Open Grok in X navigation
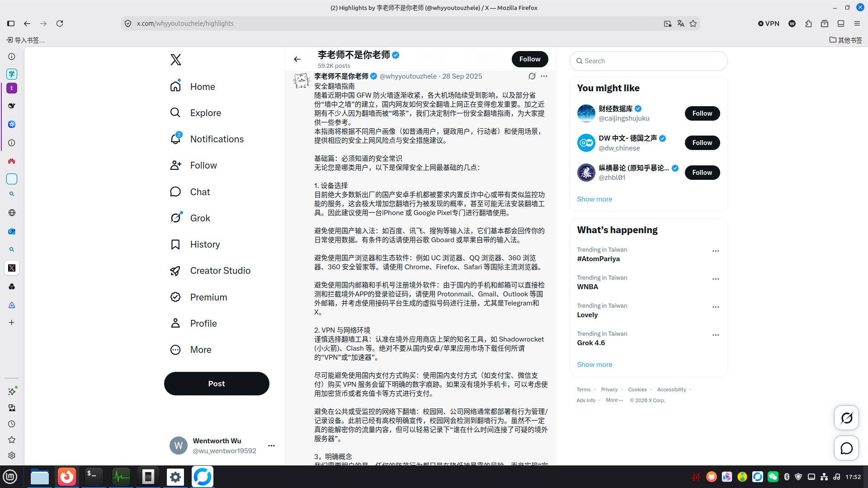Screen dimensions: 868x488 click(190, 218)
